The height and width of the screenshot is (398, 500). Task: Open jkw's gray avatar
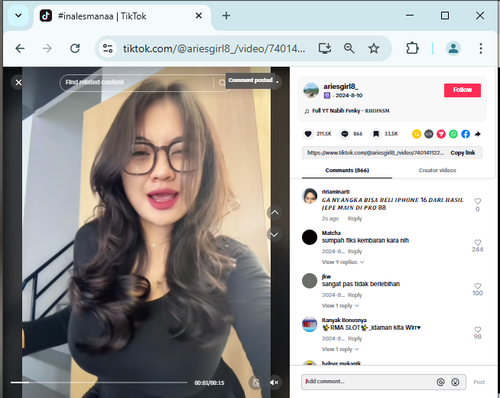309,281
